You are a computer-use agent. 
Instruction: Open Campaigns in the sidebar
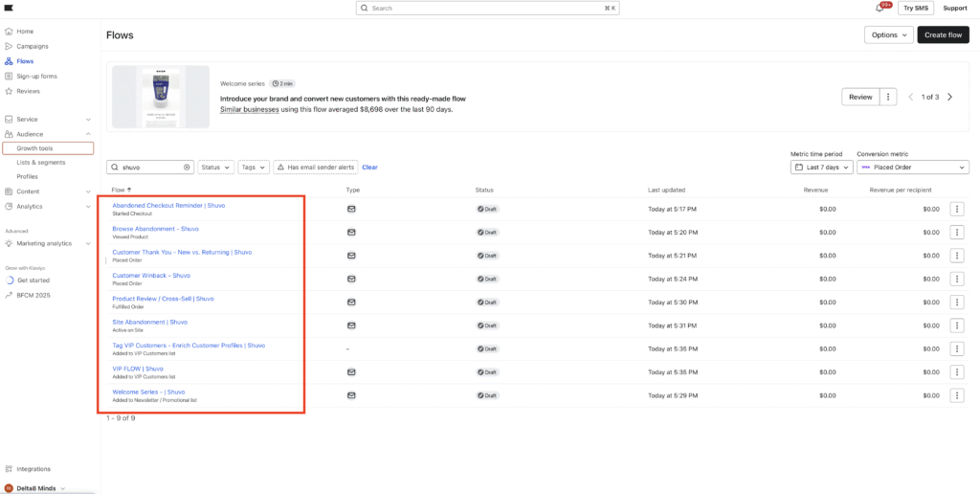pos(33,46)
